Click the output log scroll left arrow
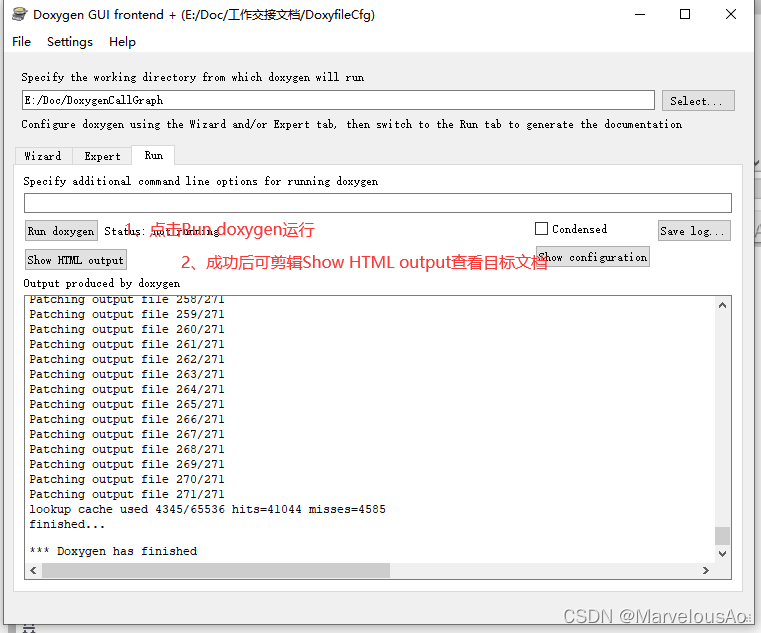This screenshot has height=633, width=761. coord(33,570)
